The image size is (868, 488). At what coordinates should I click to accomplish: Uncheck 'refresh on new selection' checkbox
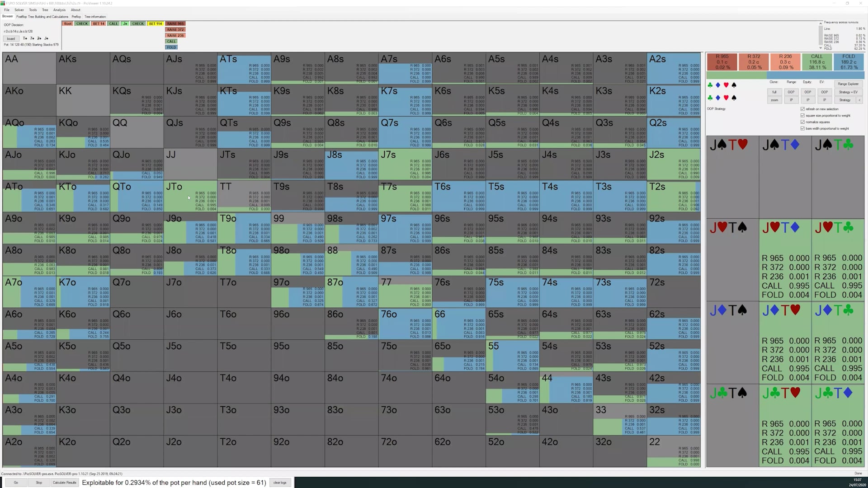click(803, 109)
